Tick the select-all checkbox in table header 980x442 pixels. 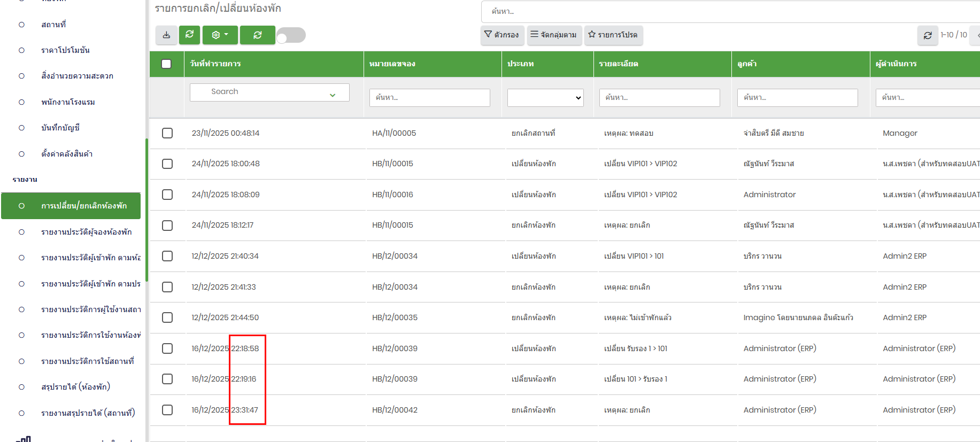(x=166, y=64)
